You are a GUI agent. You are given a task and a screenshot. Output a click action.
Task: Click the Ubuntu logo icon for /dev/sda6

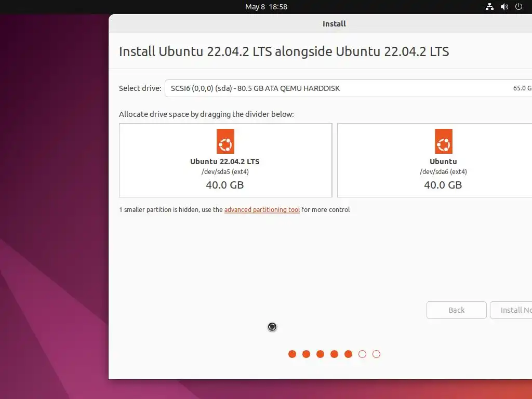[x=444, y=141]
